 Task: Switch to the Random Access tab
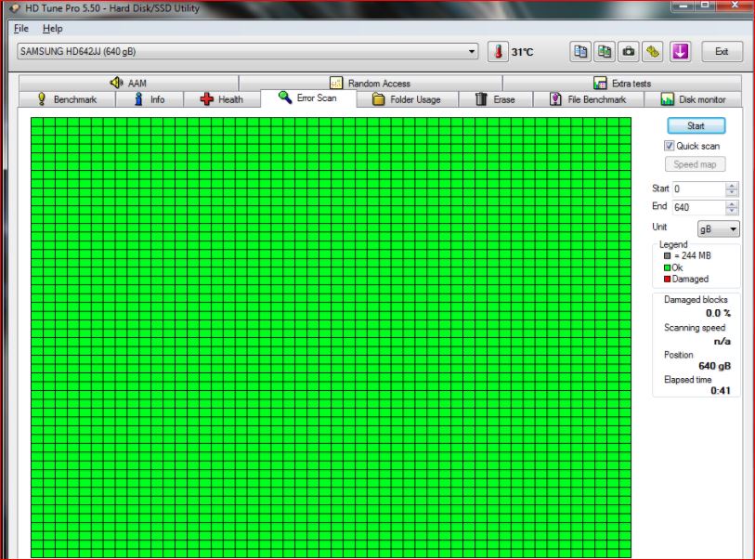coord(371,84)
